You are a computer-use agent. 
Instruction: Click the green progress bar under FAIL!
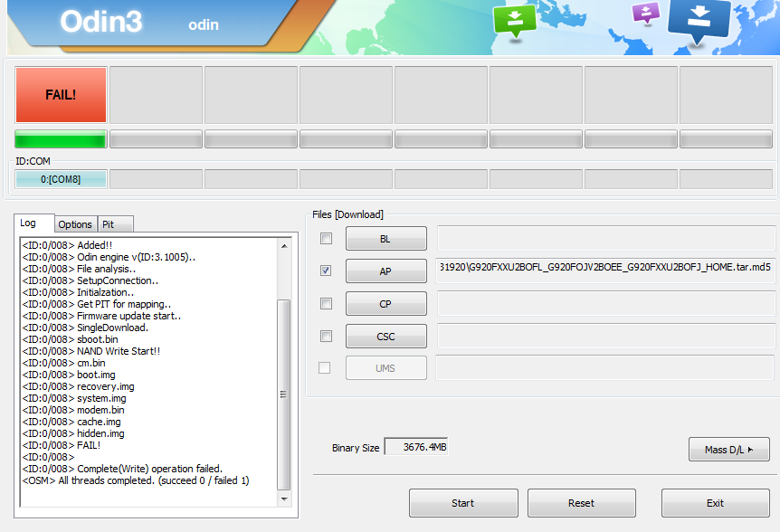click(61, 139)
